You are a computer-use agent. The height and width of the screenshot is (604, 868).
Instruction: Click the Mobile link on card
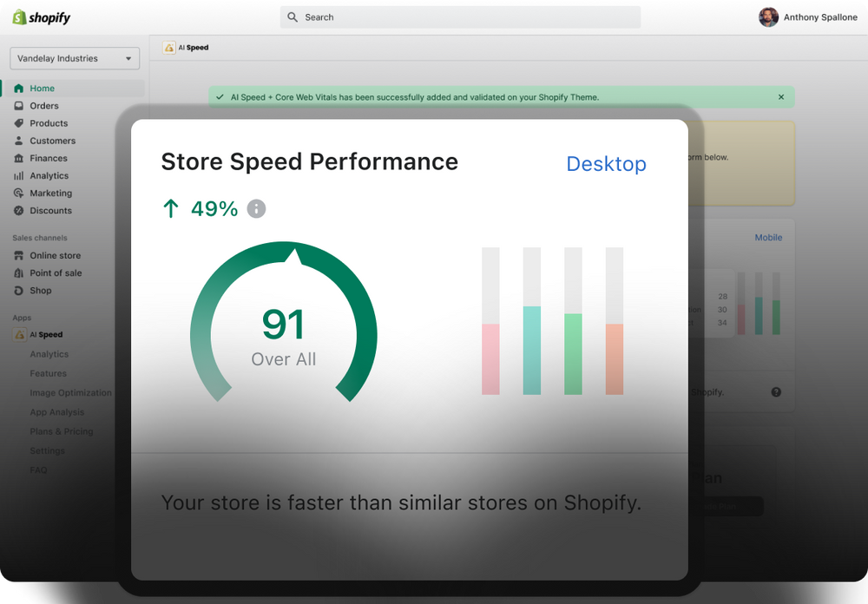(x=767, y=238)
